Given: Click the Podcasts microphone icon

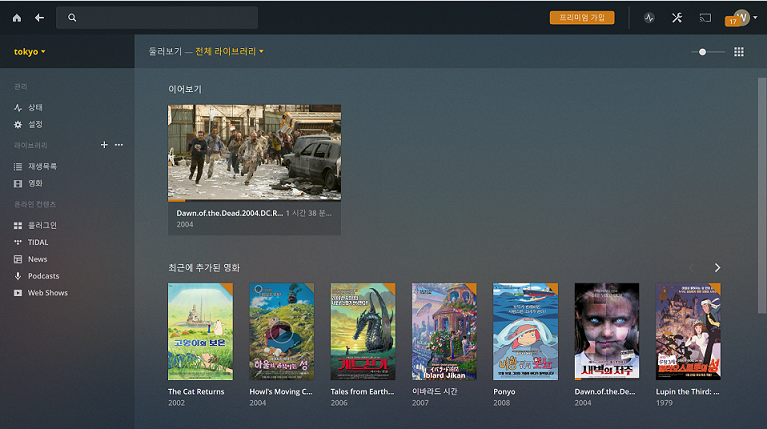Looking at the screenshot, I should tap(18, 276).
